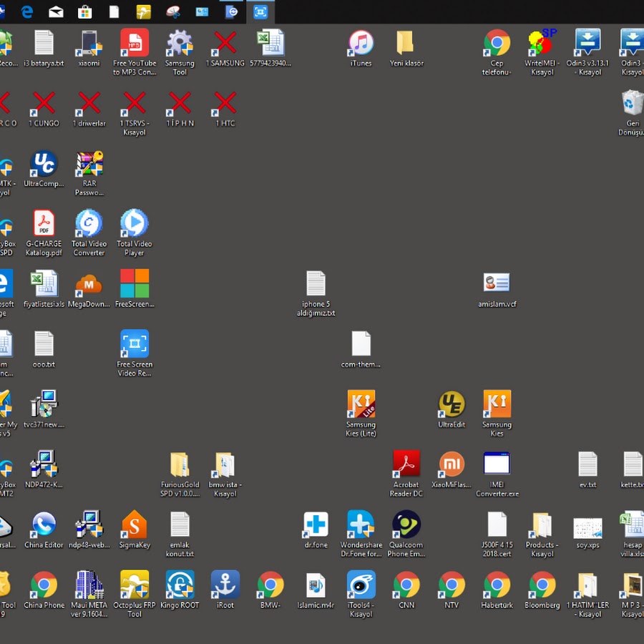Open Microsoft Store from the taskbar
The width and height of the screenshot is (644, 644).
(x=84, y=11)
